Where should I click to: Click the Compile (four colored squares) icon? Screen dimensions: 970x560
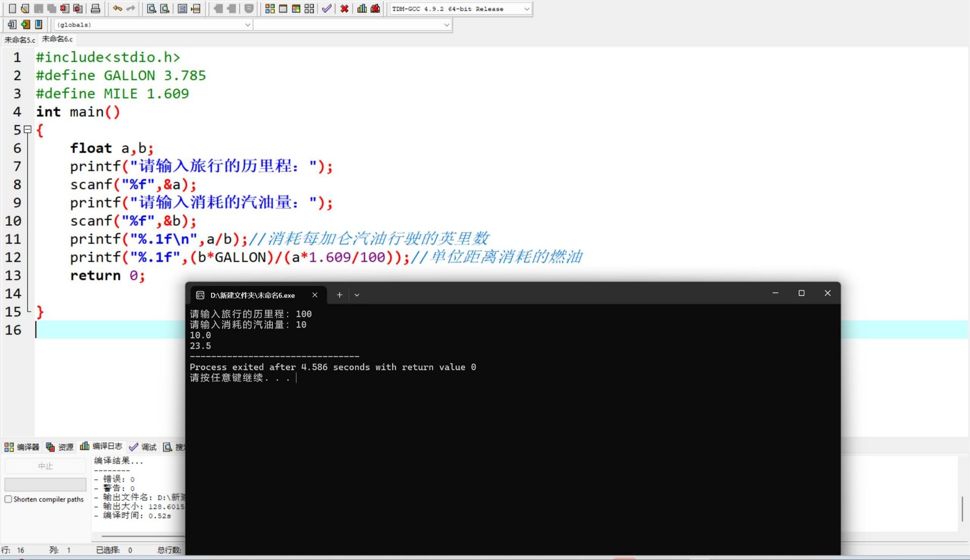coord(270,9)
